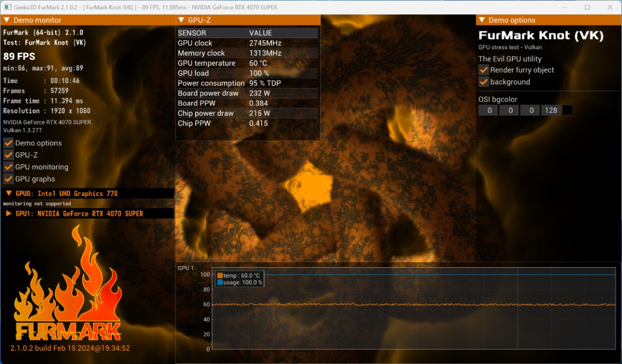Collapse the Demo options panel triangle
The image size is (622, 364).
click(x=482, y=20)
